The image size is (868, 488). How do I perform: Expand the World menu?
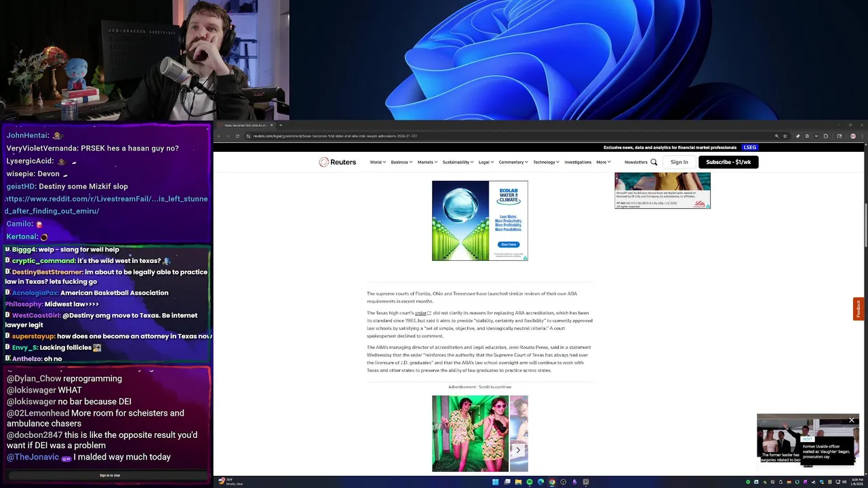click(x=378, y=162)
